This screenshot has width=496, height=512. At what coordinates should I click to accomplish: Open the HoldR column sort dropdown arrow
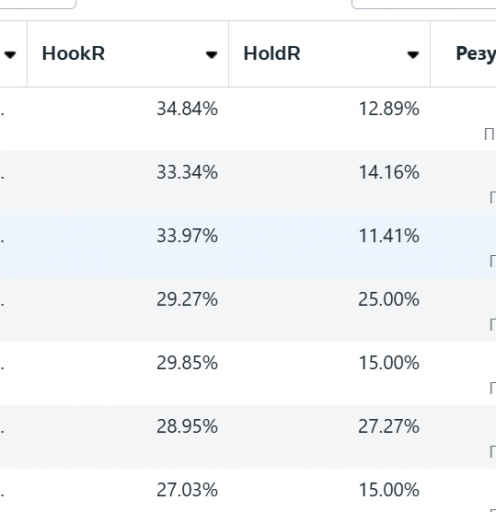[413, 55]
